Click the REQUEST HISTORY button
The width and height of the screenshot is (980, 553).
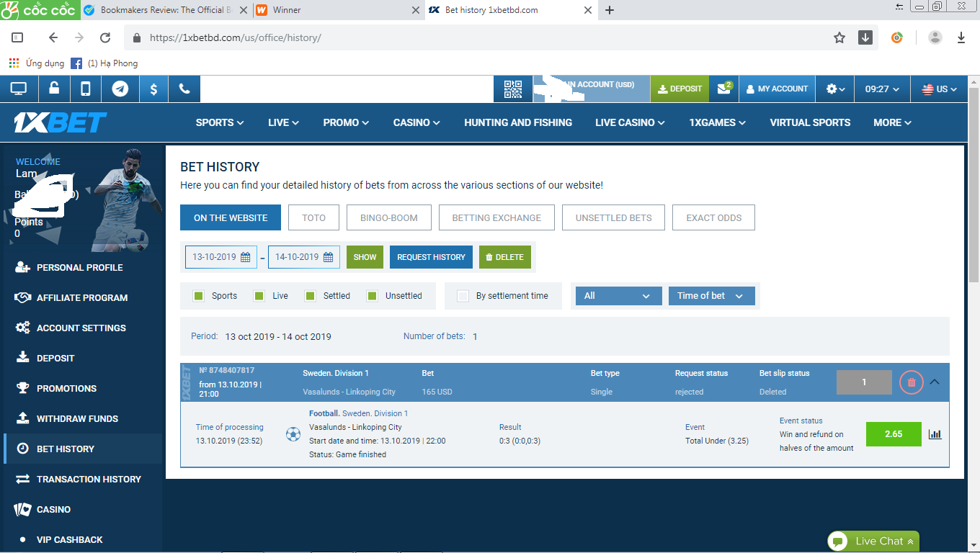tap(431, 257)
